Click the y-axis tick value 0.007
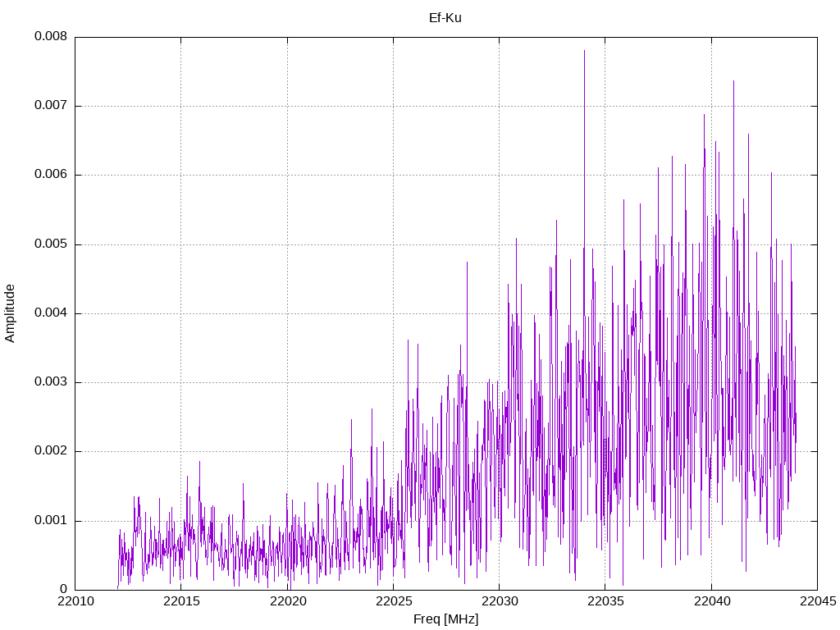The height and width of the screenshot is (630, 840). point(51,105)
